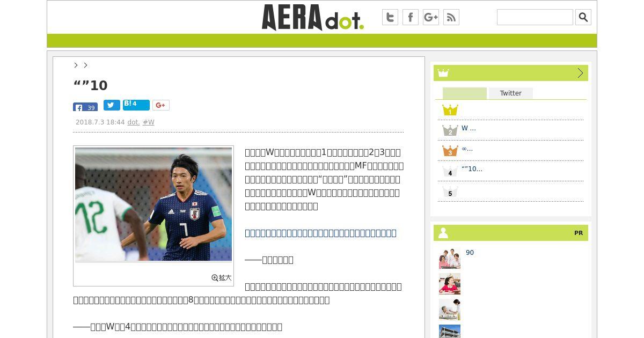Open the blue related article link
This screenshot has height=338, width=644.
(320, 233)
